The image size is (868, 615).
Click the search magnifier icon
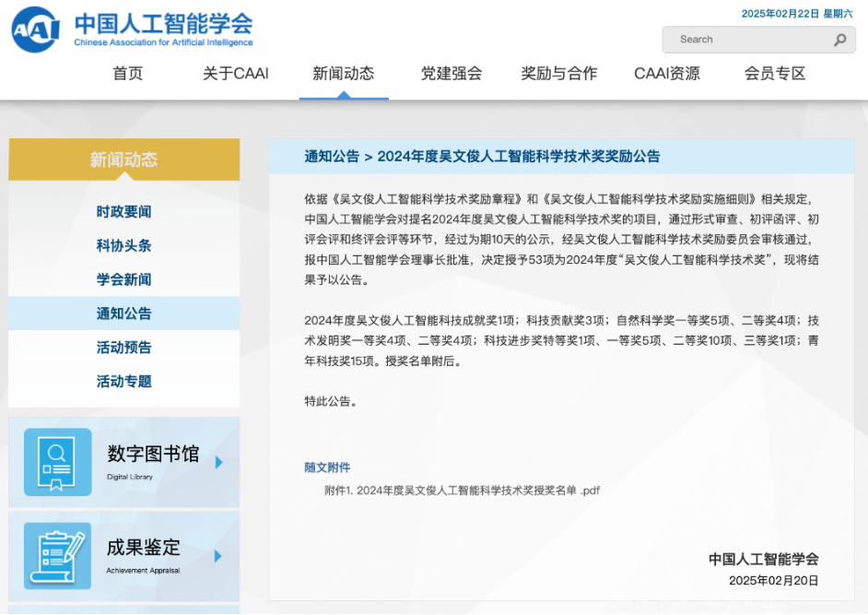[839, 40]
